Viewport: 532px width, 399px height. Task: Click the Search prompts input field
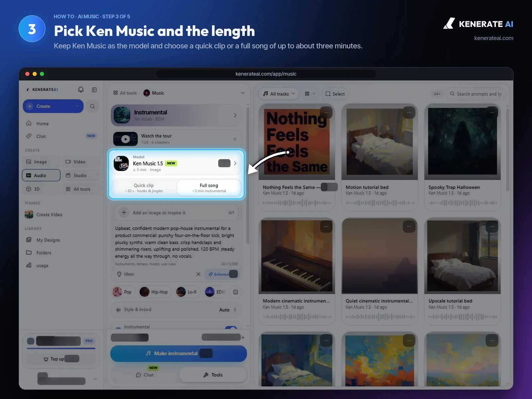[x=475, y=94]
